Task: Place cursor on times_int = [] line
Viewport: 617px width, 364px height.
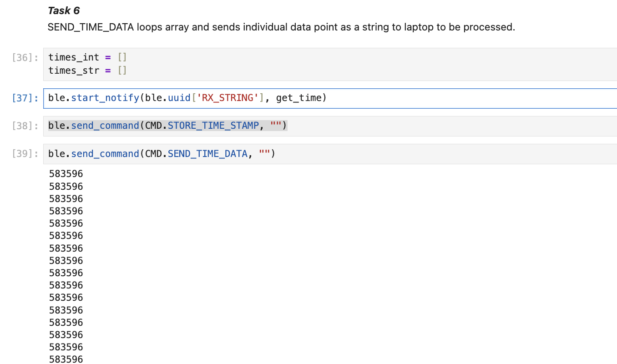Action: click(87, 58)
